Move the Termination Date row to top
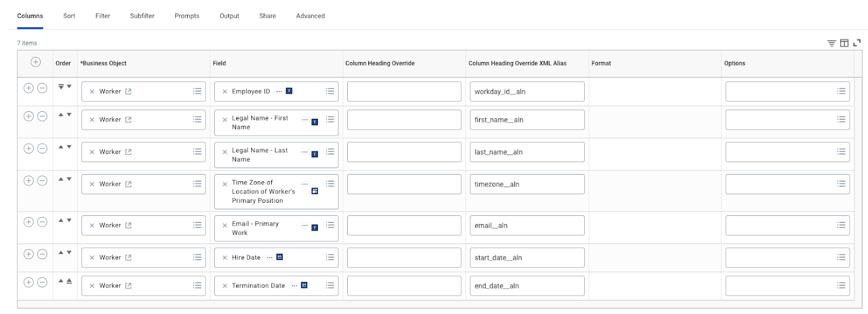This screenshot has height=314, width=868. point(69,281)
